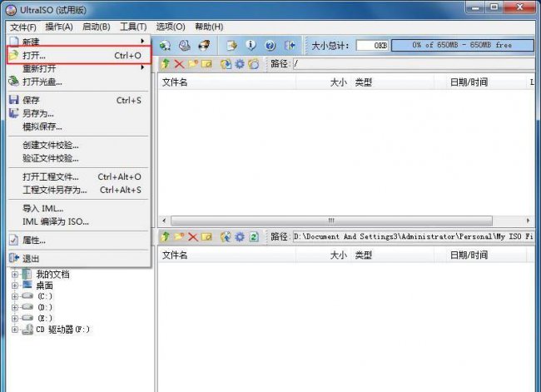Click the rename icon in upper pane toolbar
The image size is (541, 392).
(206, 64)
